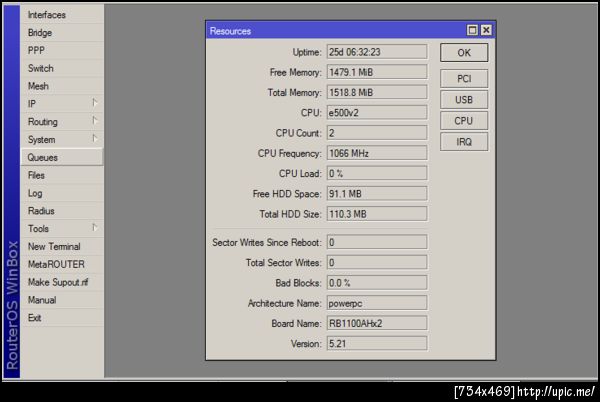
Task: Open the Radius menu item
Action: click(62, 211)
